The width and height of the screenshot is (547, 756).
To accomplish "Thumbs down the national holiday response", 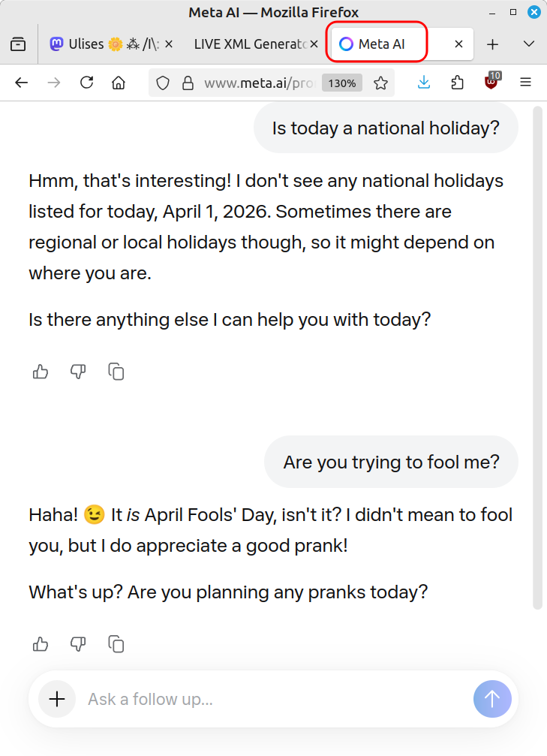I will [78, 371].
